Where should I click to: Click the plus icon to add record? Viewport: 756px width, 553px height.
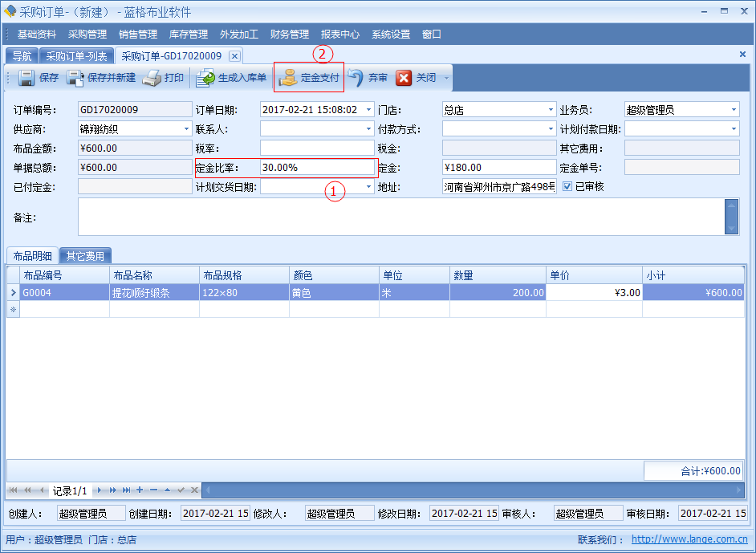coord(140,490)
